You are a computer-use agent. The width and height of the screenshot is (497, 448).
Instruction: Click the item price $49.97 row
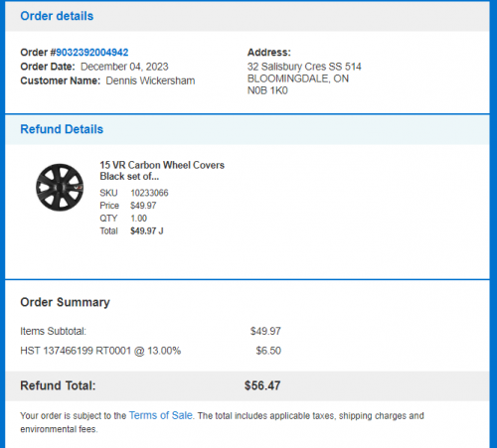128,206
